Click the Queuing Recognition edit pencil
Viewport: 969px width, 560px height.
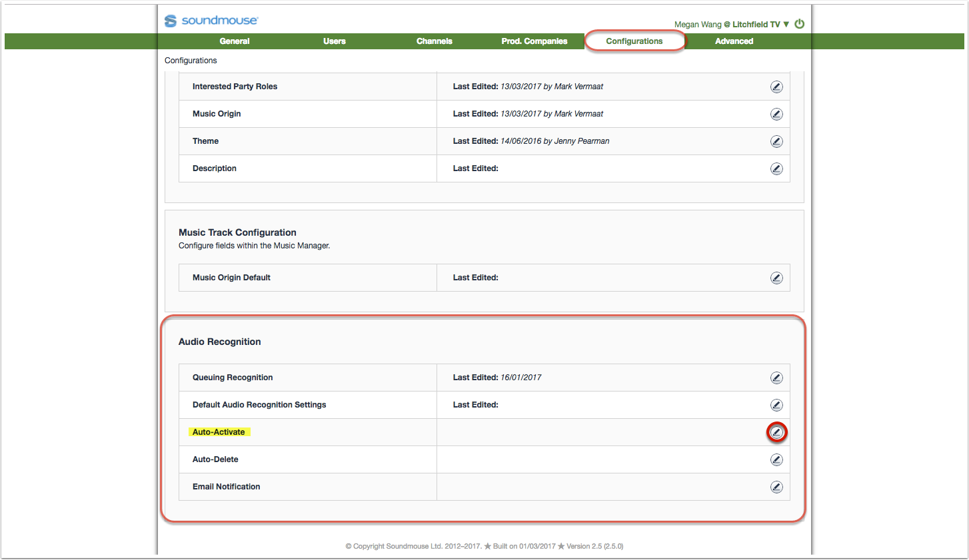pos(776,378)
